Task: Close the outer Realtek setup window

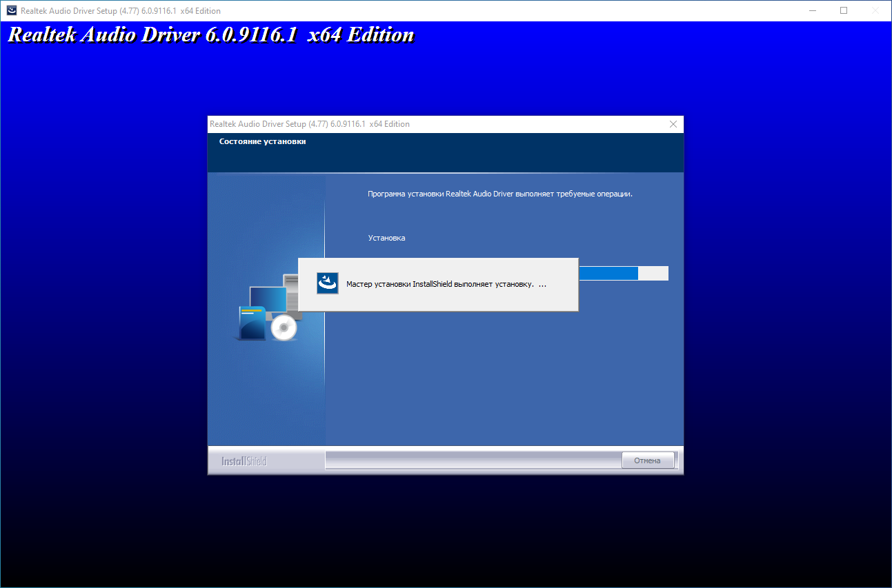Action: 875,10
